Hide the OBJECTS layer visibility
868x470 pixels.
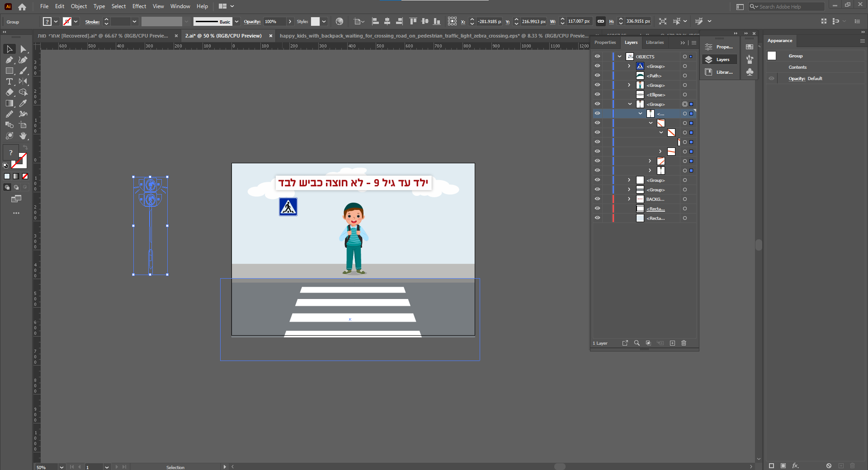pos(597,57)
